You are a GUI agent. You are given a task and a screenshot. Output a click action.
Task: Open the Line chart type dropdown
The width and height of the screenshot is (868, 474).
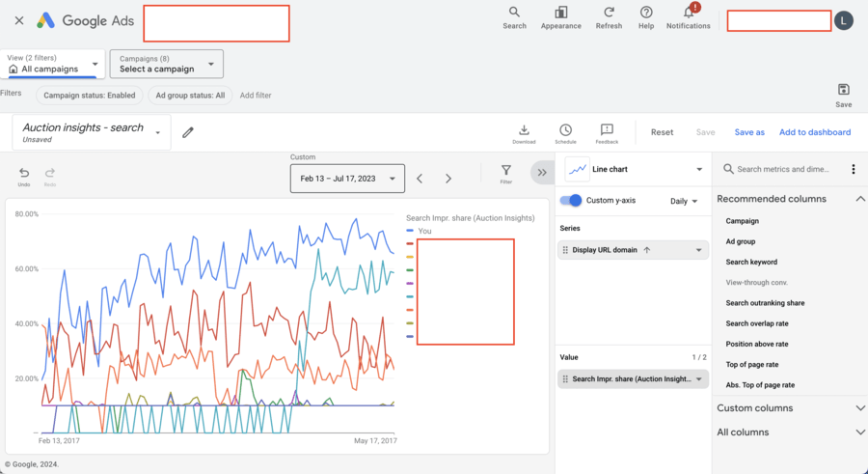[x=634, y=169]
